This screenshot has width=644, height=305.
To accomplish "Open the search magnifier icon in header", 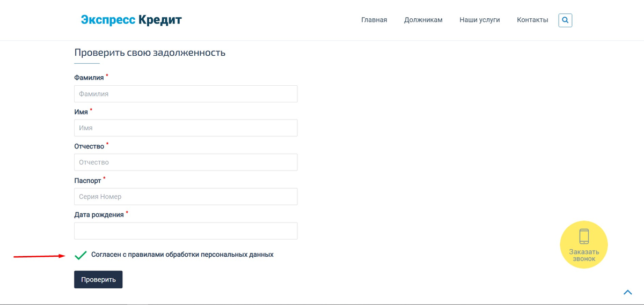I will [565, 20].
